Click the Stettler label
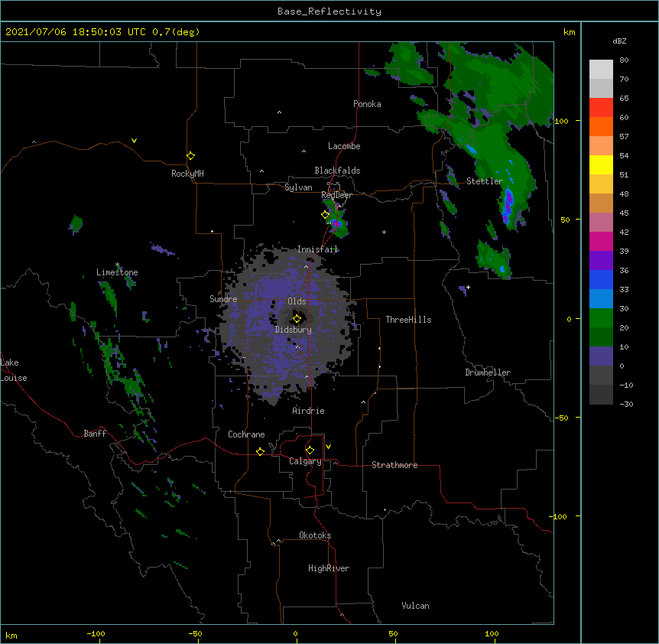 485,181
